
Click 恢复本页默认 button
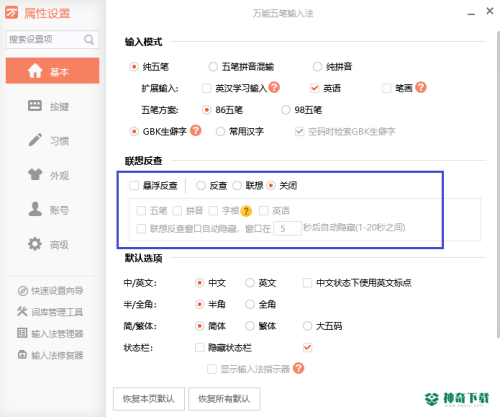click(149, 399)
